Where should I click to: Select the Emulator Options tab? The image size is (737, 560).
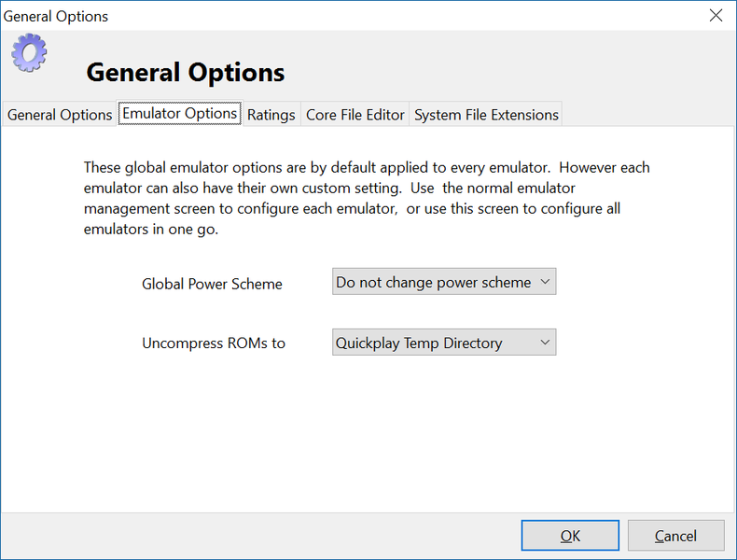pos(180,114)
